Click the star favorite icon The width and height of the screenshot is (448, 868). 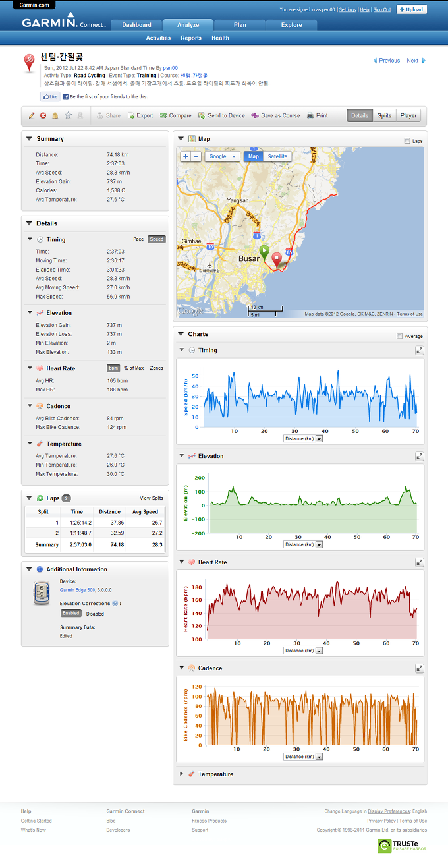coord(68,115)
